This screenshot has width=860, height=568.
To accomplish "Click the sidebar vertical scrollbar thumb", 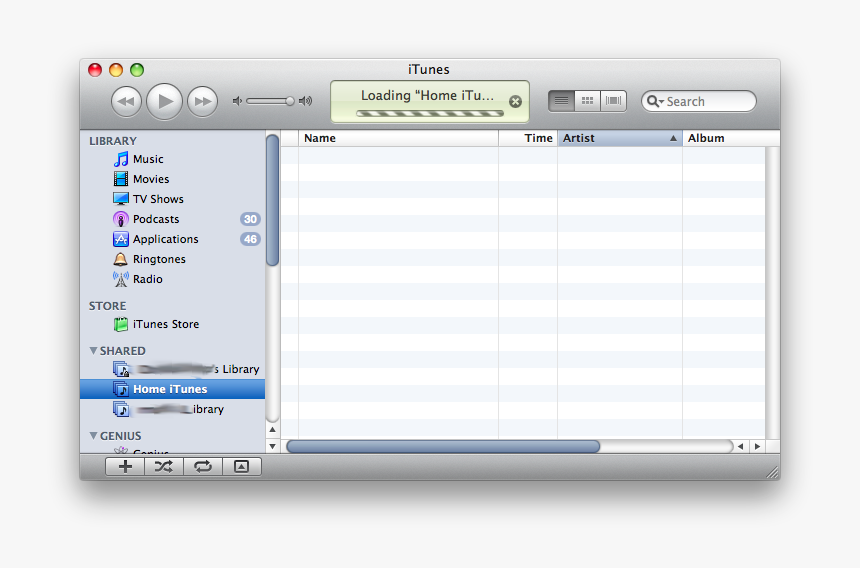I will coord(273,201).
